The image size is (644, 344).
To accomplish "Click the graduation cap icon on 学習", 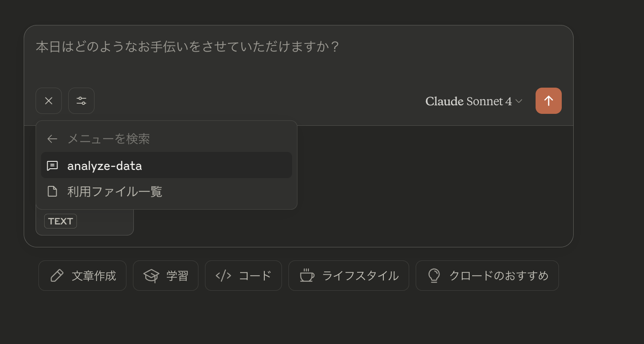I will point(151,276).
